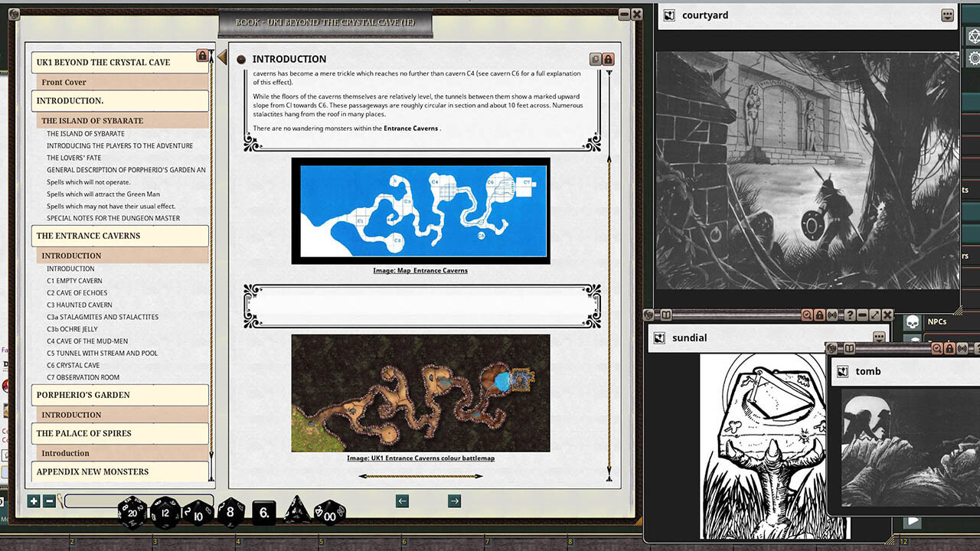Toggle the red lock on the Introduction page

[609, 58]
